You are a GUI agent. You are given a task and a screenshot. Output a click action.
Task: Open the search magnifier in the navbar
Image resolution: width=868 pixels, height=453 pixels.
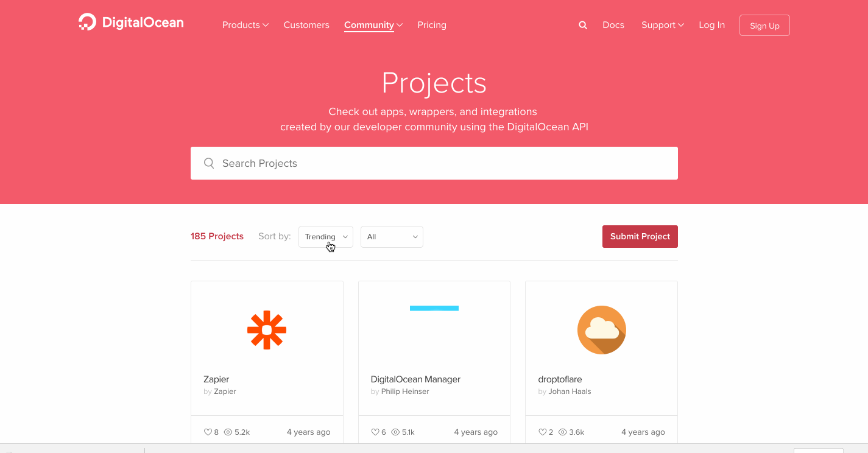tap(582, 25)
